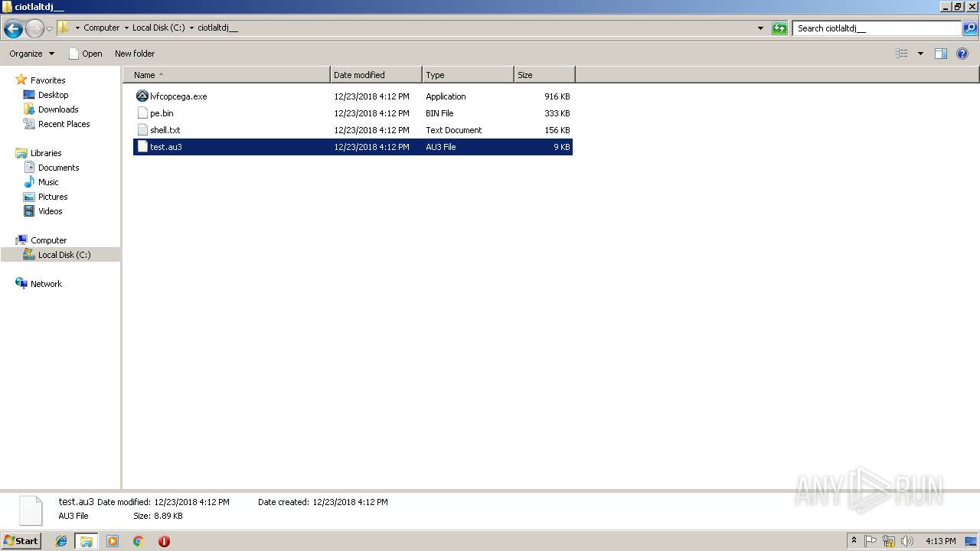
Task: Open Network in navigation pane
Action: [46, 284]
